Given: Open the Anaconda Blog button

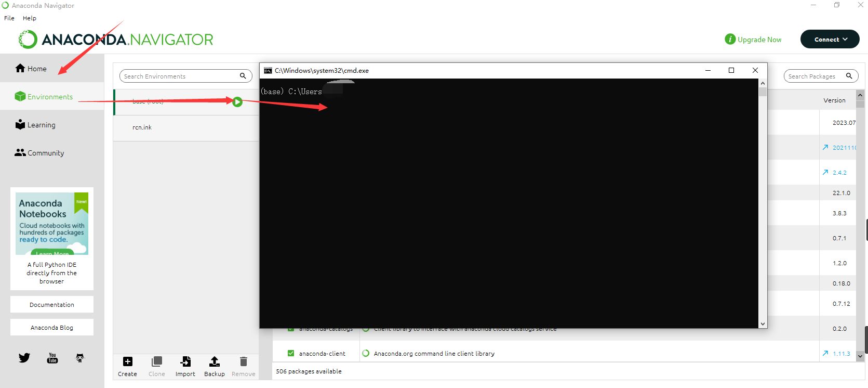Looking at the screenshot, I should (52, 327).
